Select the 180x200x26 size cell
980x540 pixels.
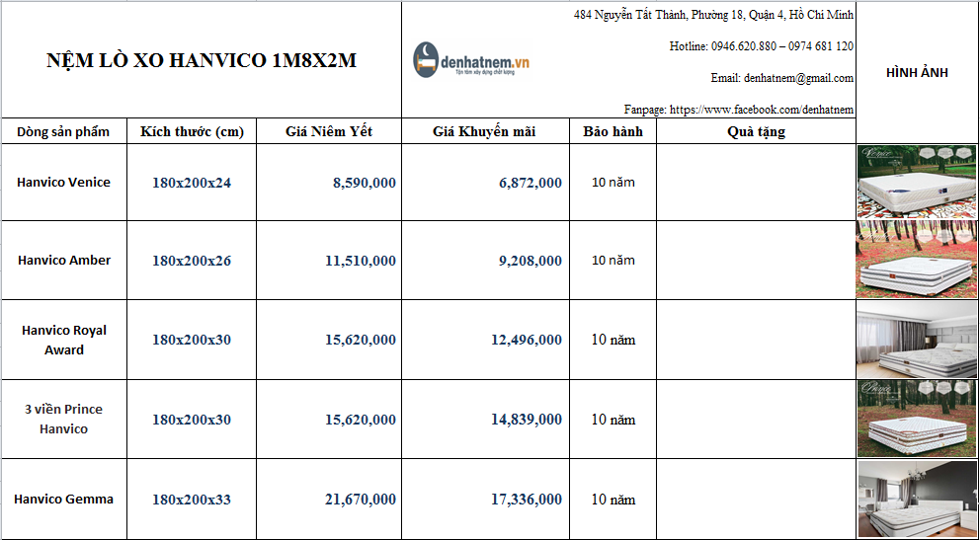coord(192,261)
